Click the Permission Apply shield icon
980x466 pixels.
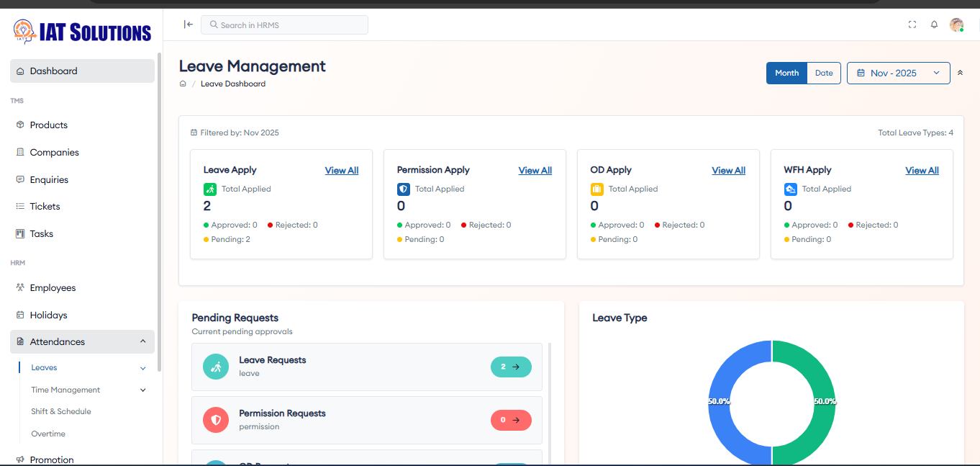pyautogui.click(x=404, y=189)
